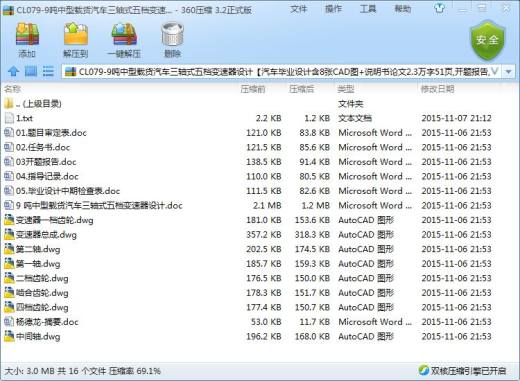Click the 357.2 KB size cell
This screenshot has width=520, height=381.
pyautogui.click(x=264, y=235)
